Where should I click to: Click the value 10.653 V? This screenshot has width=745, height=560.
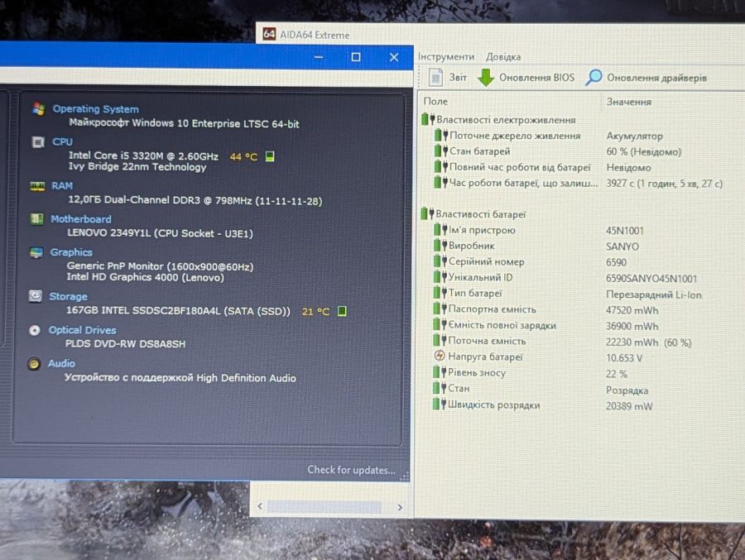tap(624, 357)
